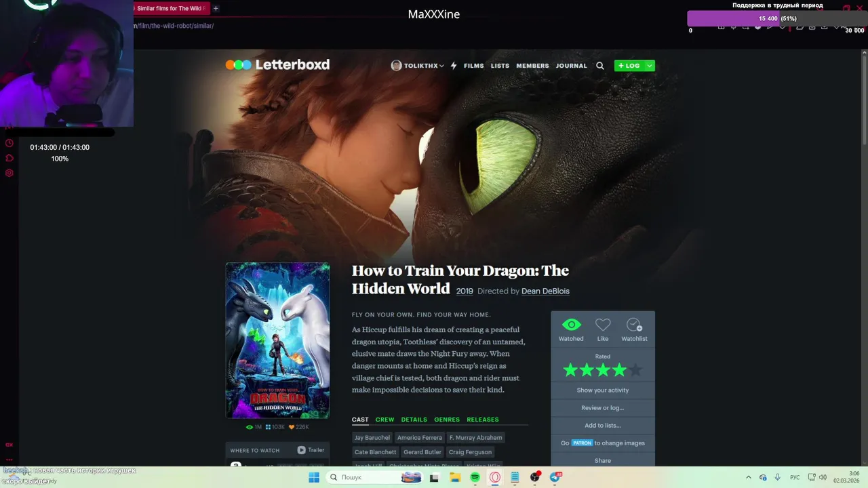Toggle the Like heart icon
This screenshot has height=488, width=868.
[603, 325]
